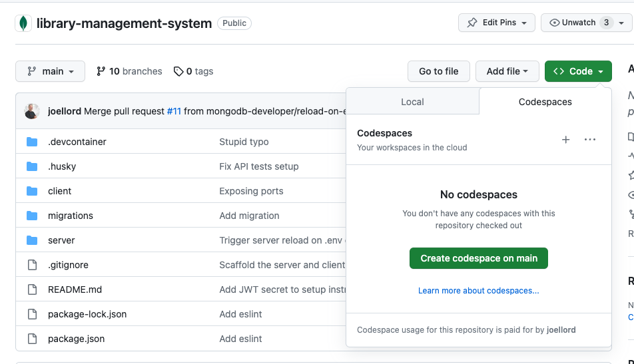
Task: Open the .husky folder
Action: coord(62,166)
